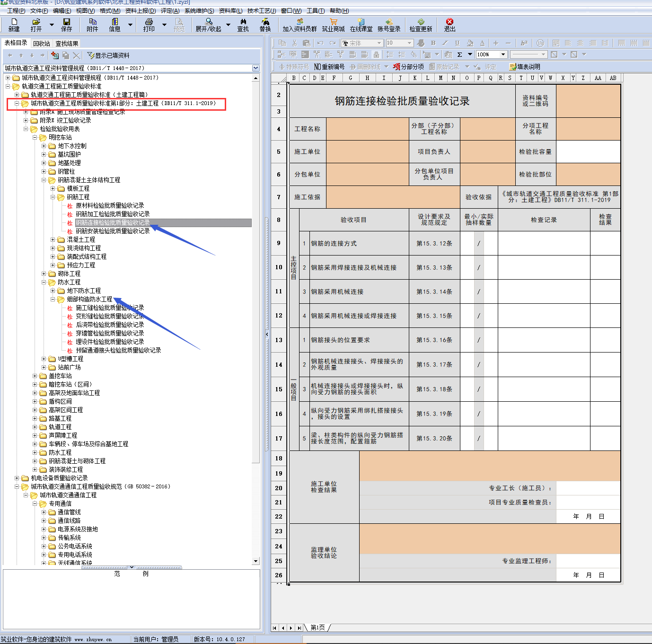Click the 原始记录 button
Viewport: 652px width, 644px height.
tap(444, 67)
